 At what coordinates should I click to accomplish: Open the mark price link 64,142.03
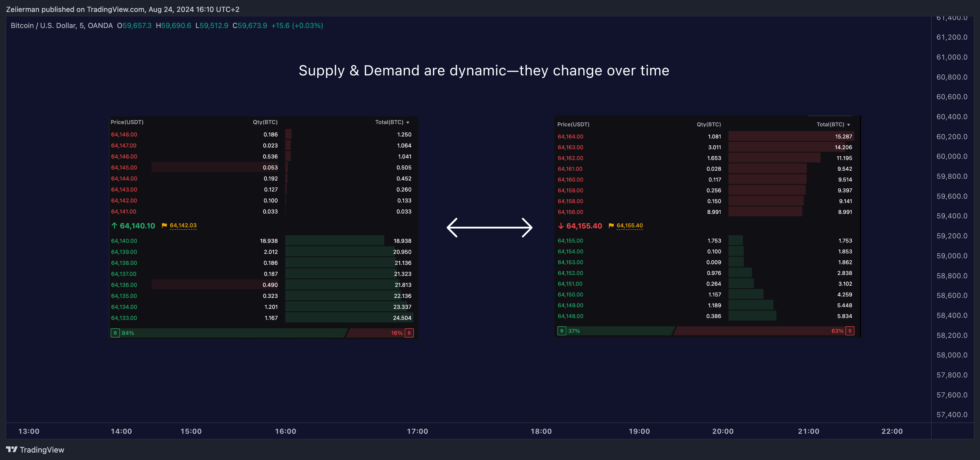point(183,226)
